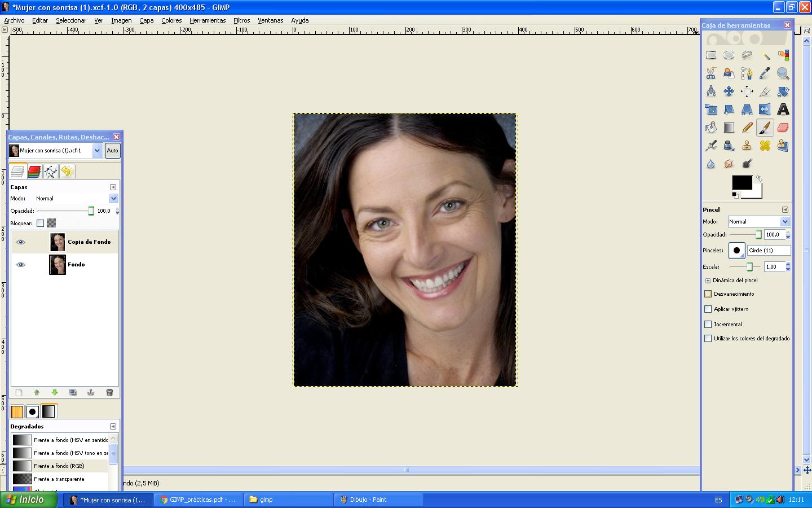Select the Crop tool
The width and height of the screenshot is (812, 508).
pyautogui.click(x=765, y=91)
